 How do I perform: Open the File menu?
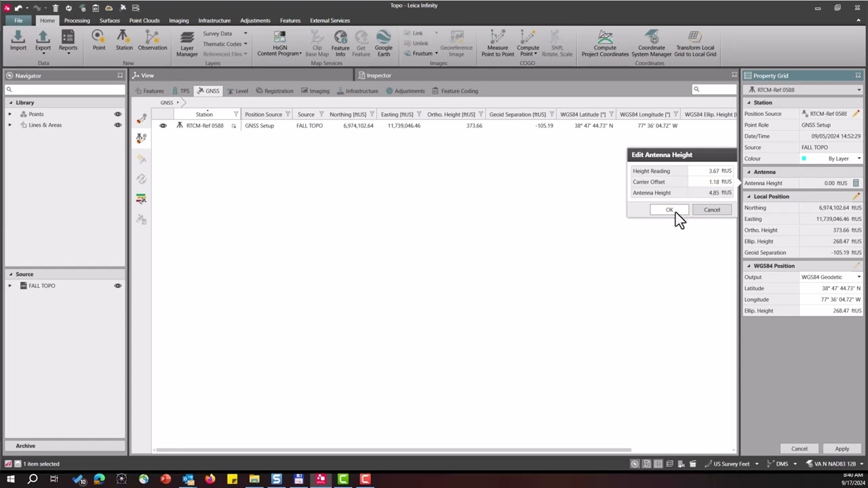(x=18, y=20)
